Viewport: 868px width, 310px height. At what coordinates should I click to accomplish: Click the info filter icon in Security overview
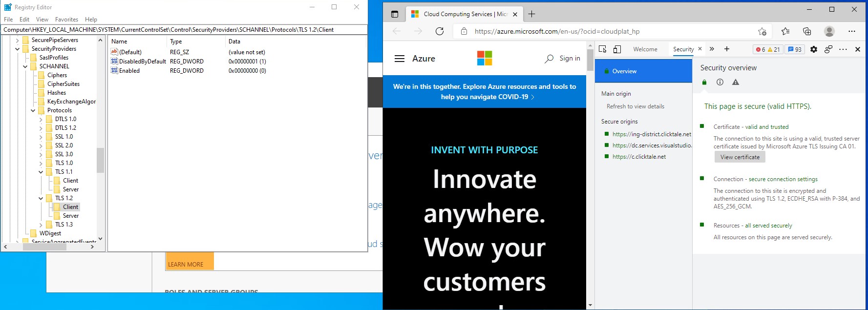pos(720,82)
